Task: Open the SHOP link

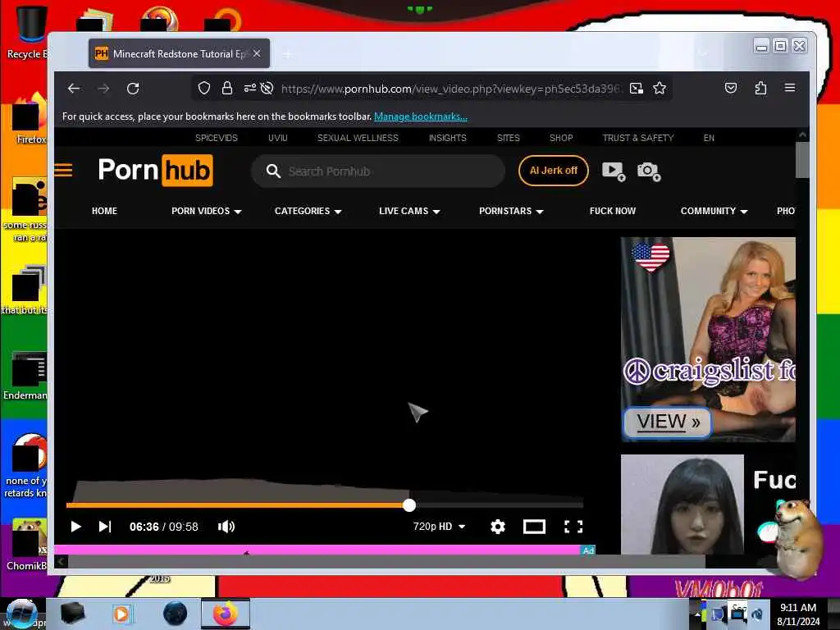Action: (561, 138)
